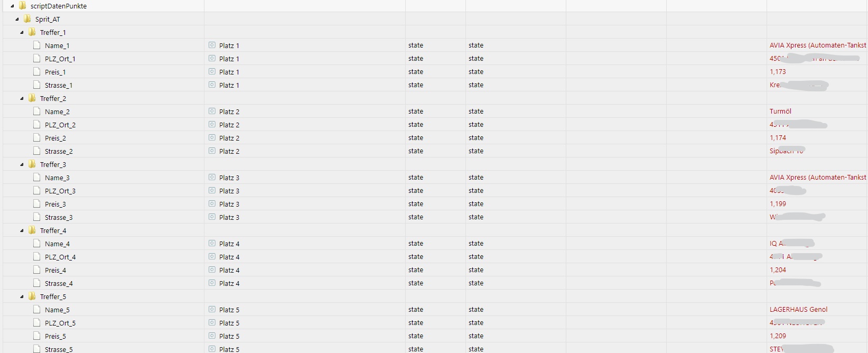Image resolution: width=868 pixels, height=353 pixels.
Task: Click the state icon in the Name_2 row
Action: click(212, 112)
